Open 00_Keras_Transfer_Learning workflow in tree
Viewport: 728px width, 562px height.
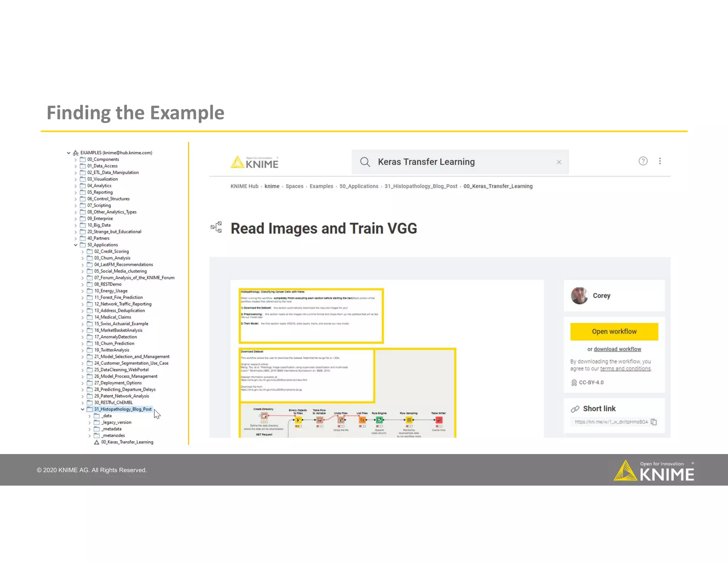point(127,442)
